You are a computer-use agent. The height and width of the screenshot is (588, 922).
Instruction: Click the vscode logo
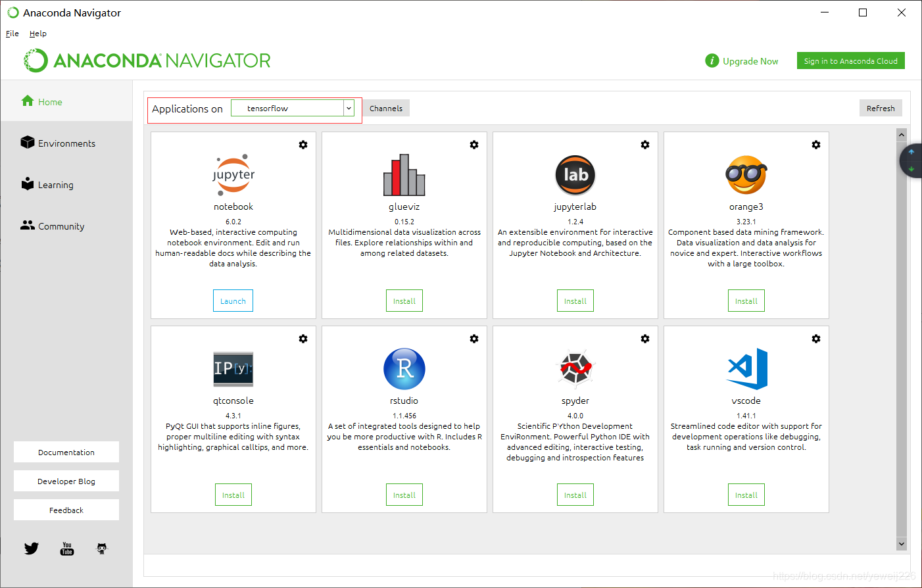pos(747,369)
